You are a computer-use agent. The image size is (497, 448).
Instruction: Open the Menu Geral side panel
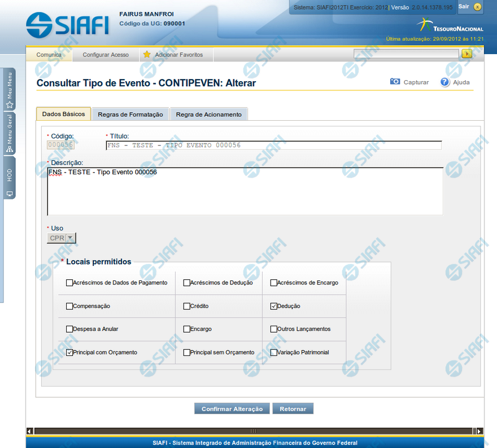click(x=10, y=134)
